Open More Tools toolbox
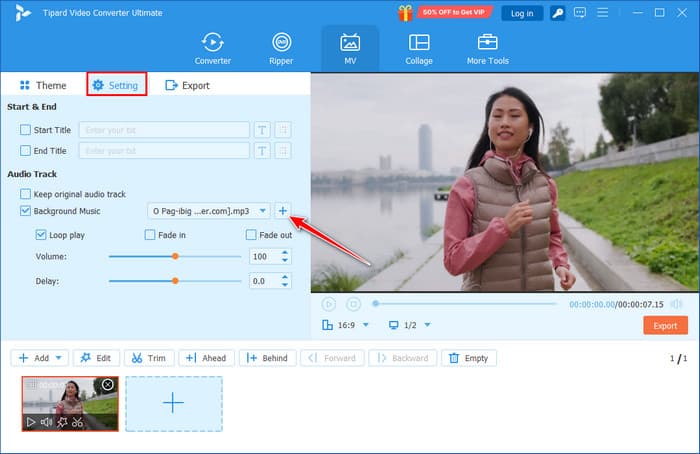This screenshot has height=454, width=700. tap(487, 48)
